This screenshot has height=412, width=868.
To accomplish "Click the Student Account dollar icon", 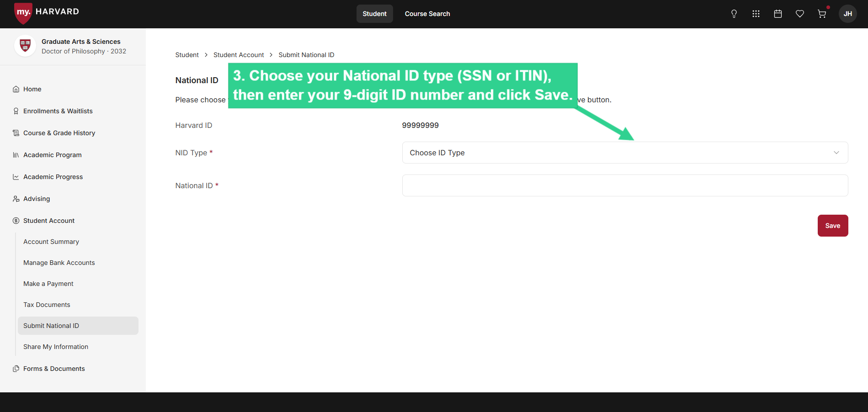I will [x=16, y=221].
